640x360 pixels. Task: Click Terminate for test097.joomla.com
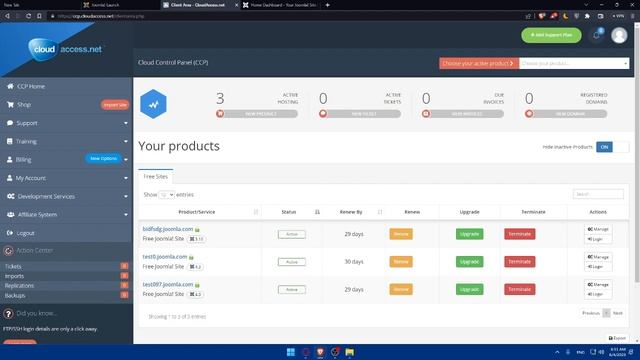point(520,289)
